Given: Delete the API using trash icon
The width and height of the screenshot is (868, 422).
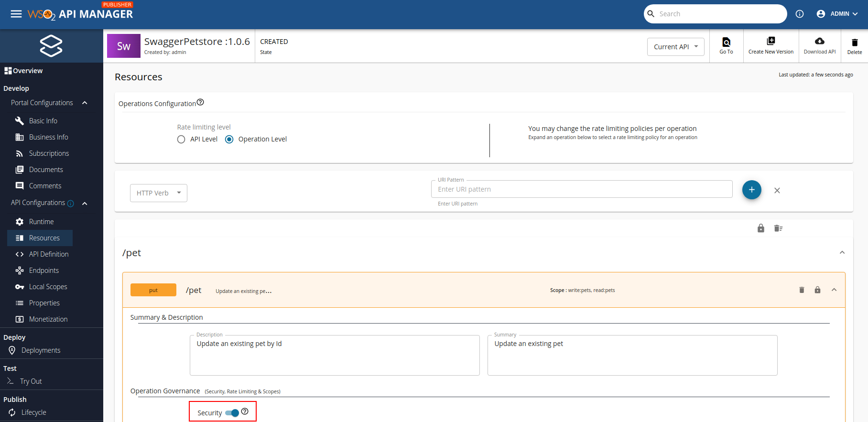Looking at the screenshot, I should click(x=854, y=43).
